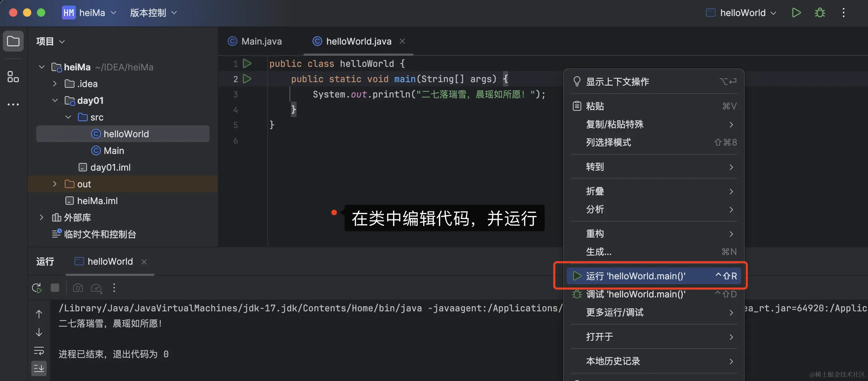Screen dimensions: 868x381
Task: Collapse the heiMa root tree node
Action: (42, 67)
